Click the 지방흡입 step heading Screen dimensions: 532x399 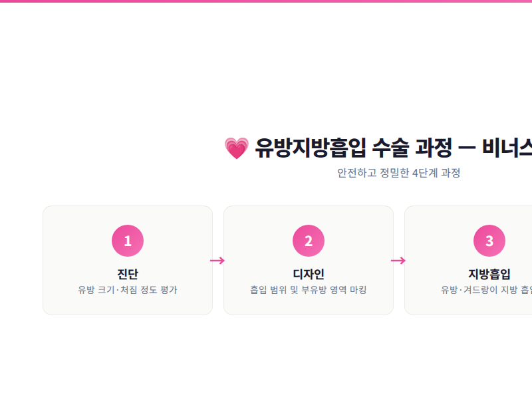489,273
